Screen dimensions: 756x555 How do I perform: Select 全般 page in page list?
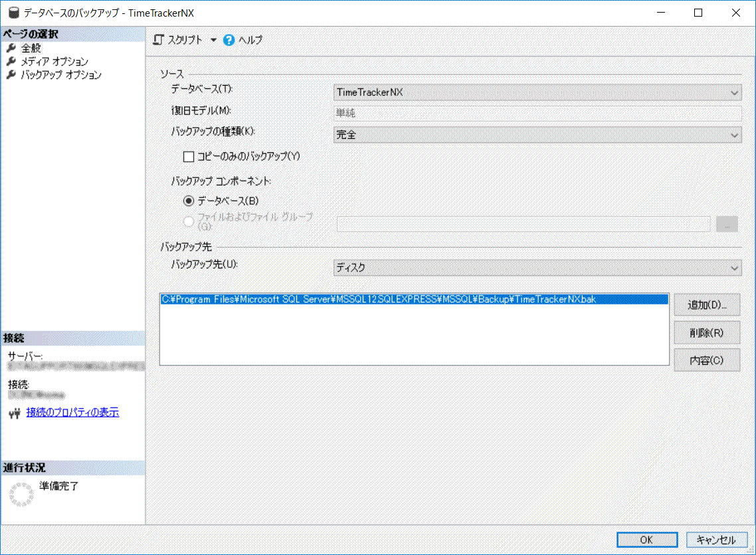tap(31, 49)
